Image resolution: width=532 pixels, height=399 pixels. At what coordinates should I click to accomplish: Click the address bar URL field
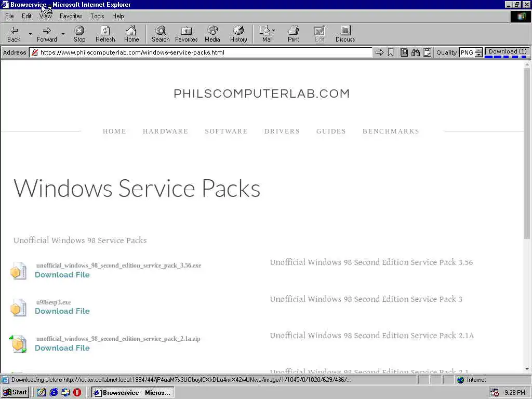201,52
